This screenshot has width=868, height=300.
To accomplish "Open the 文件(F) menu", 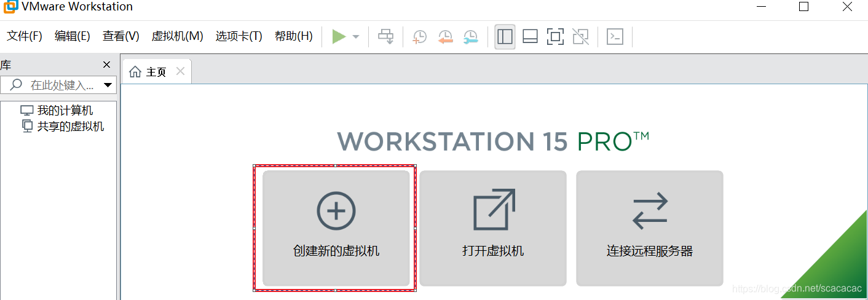I will coord(25,36).
